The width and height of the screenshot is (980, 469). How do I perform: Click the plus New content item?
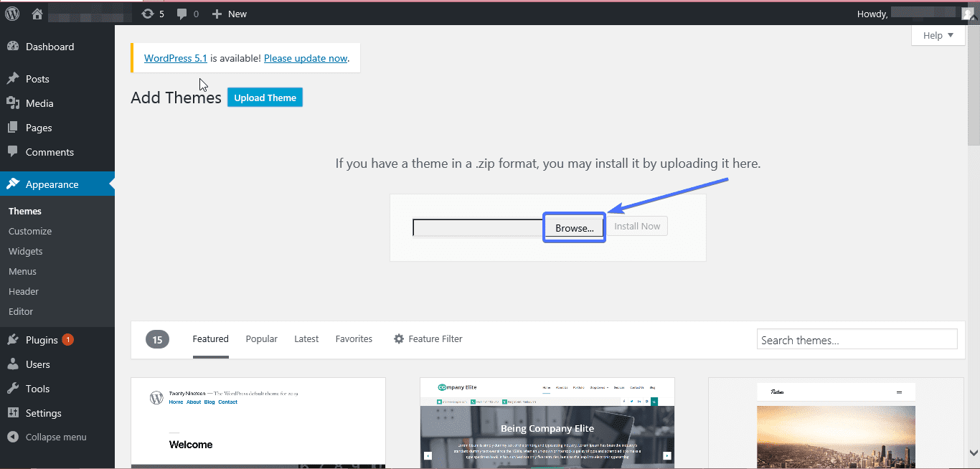tap(230, 14)
